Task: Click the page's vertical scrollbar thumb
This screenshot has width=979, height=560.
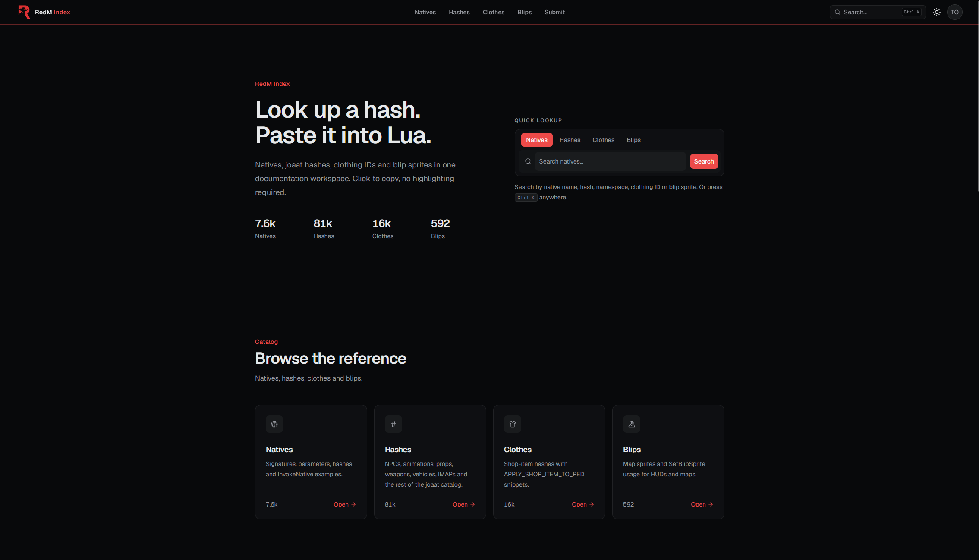Action: pos(977,96)
